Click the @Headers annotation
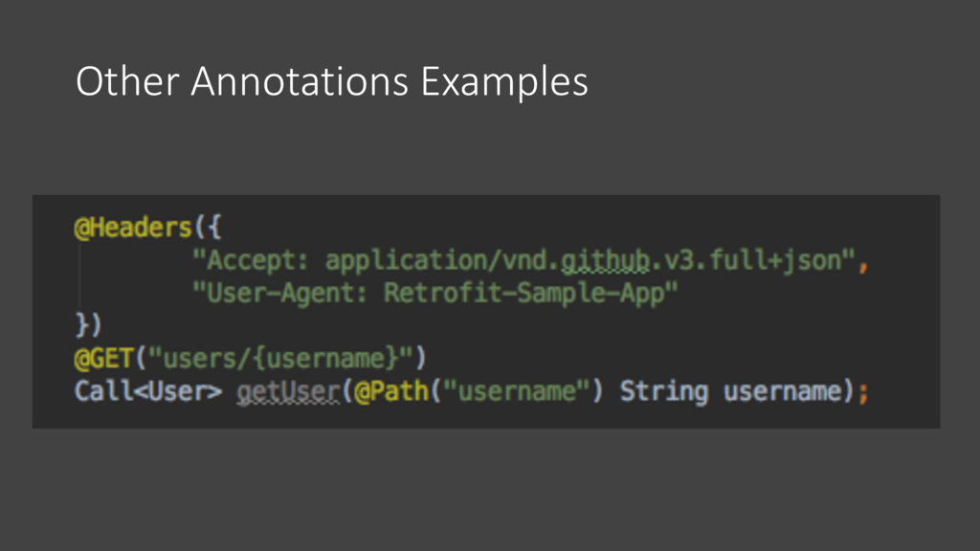Screen dimensions: 980x551 pyautogui.click(x=132, y=228)
